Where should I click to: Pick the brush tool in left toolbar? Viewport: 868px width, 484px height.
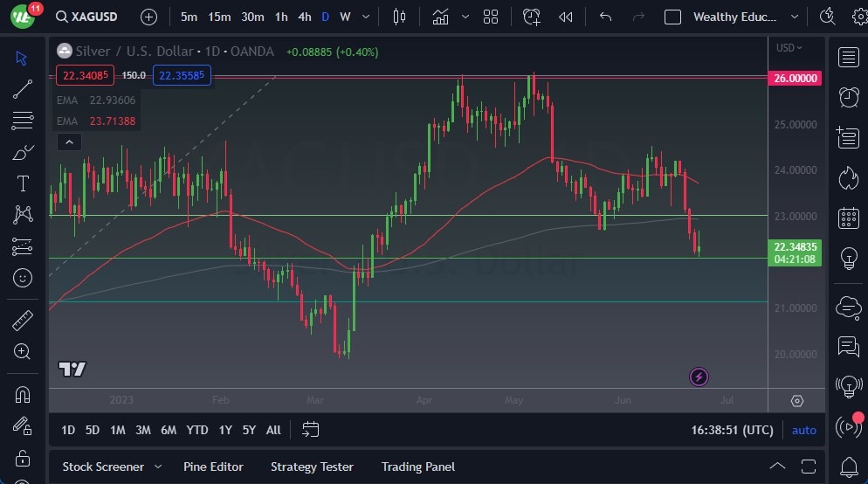[23, 152]
